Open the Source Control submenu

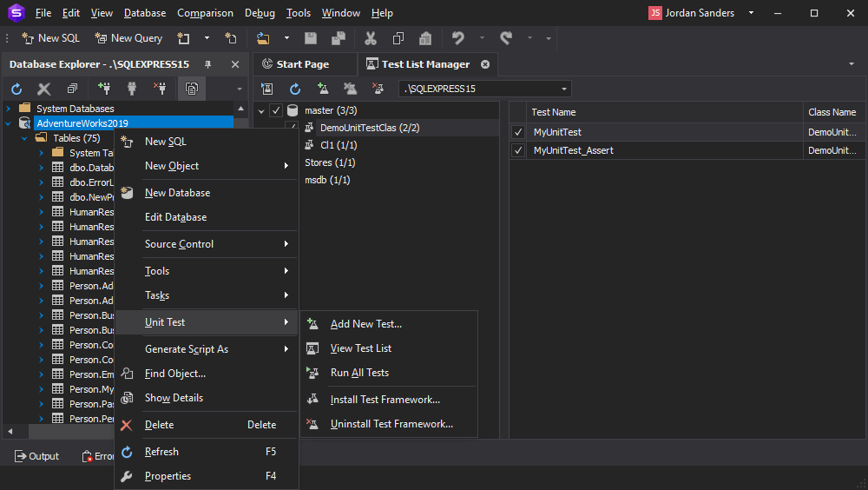pos(207,244)
